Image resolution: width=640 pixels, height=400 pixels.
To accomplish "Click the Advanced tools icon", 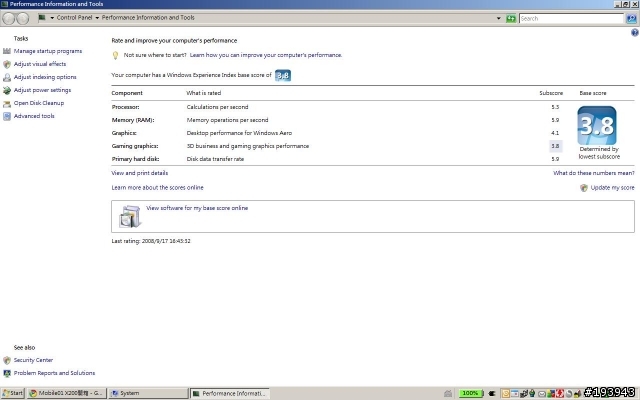I will tap(7, 116).
